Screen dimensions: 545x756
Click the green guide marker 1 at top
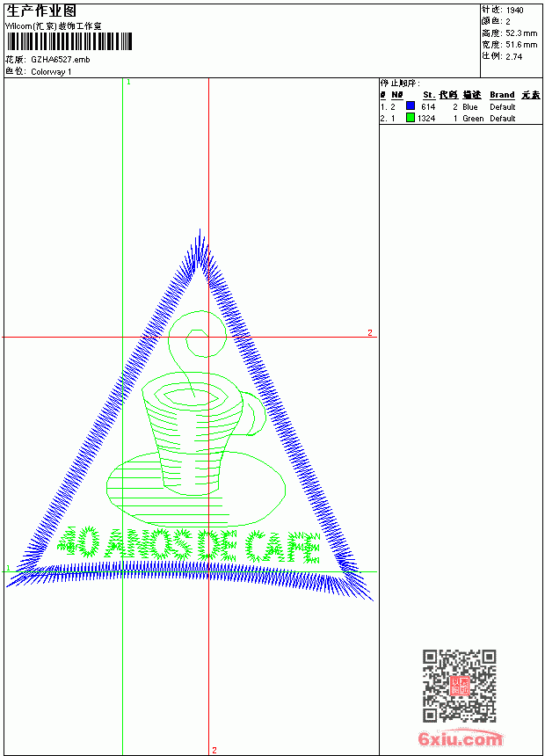(128, 83)
